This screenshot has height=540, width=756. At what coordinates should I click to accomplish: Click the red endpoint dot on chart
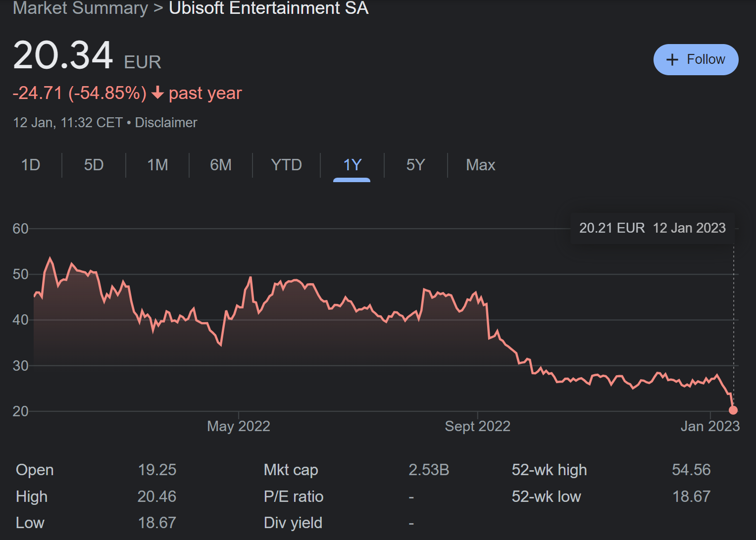(733, 410)
